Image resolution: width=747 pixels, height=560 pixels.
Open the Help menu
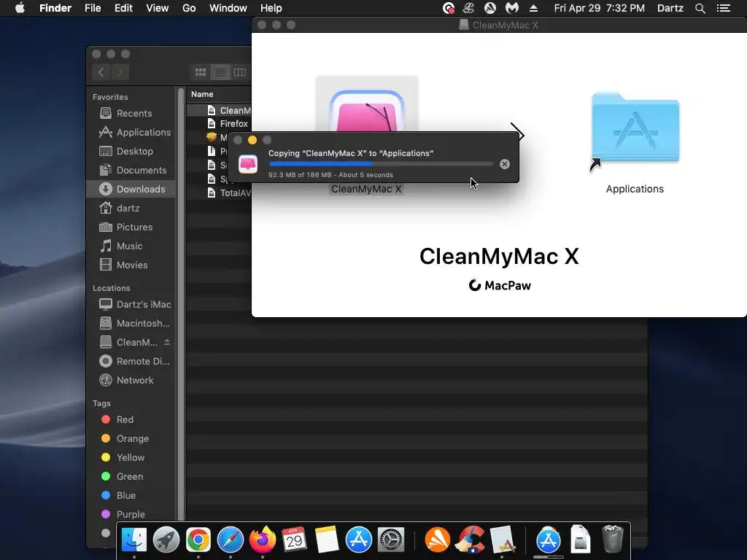[271, 8]
